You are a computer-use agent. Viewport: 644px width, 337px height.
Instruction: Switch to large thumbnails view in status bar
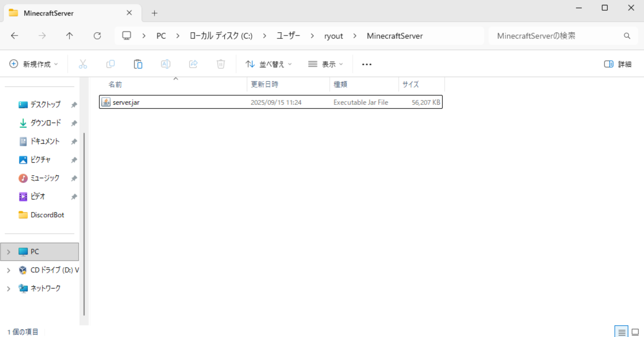635,332
